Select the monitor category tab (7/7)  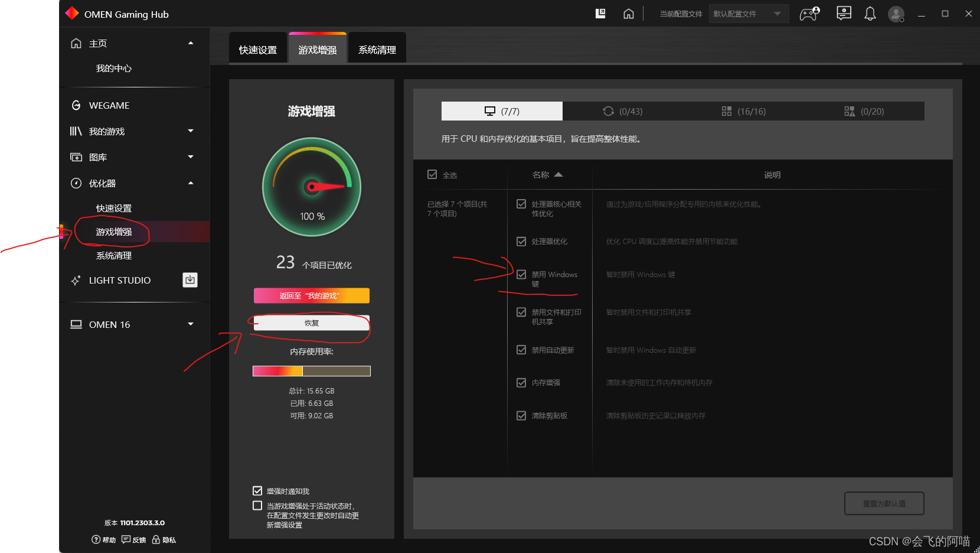point(502,111)
